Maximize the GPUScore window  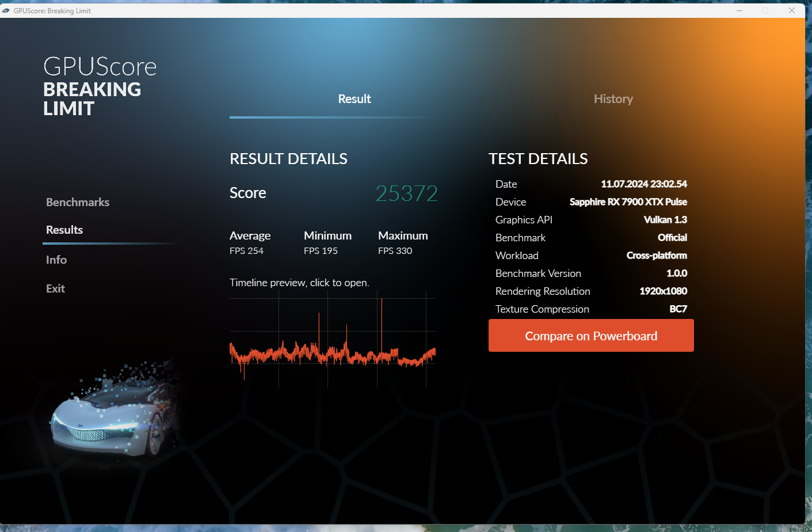[x=765, y=10]
